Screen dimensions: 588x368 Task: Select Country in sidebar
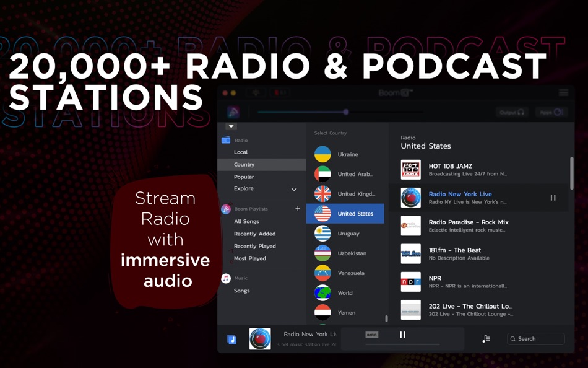coord(262,164)
